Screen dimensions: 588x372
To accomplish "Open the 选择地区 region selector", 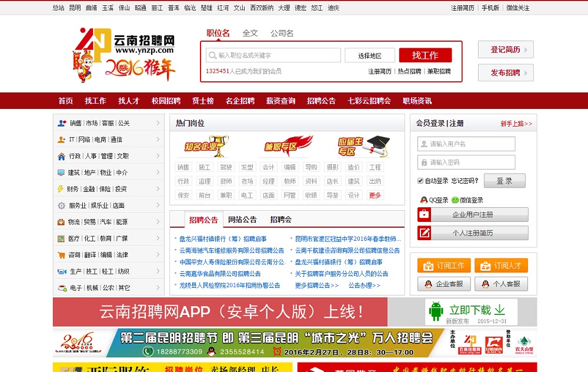I will [370, 55].
